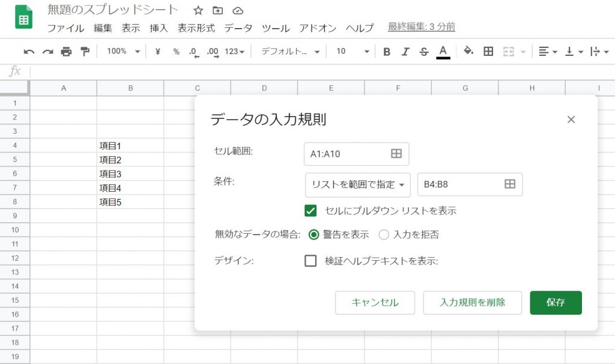Select cell containing 項目5
The image size is (615, 364).
[130, 202]
